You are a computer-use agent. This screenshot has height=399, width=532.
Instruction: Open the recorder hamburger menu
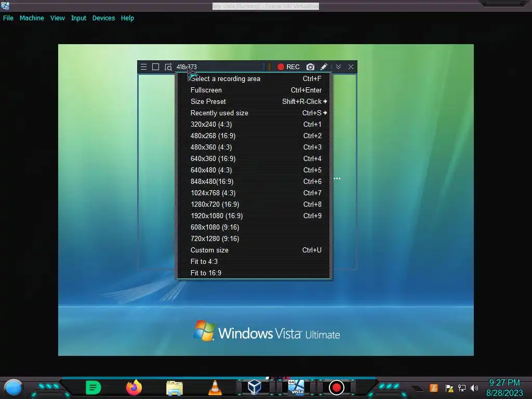pyautogui.click(x=143, y=67)
